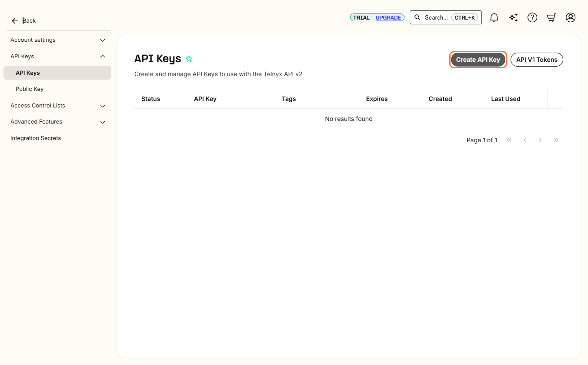
Task: Click the CTRL+K shortcut badge
Action: (465, 17)
